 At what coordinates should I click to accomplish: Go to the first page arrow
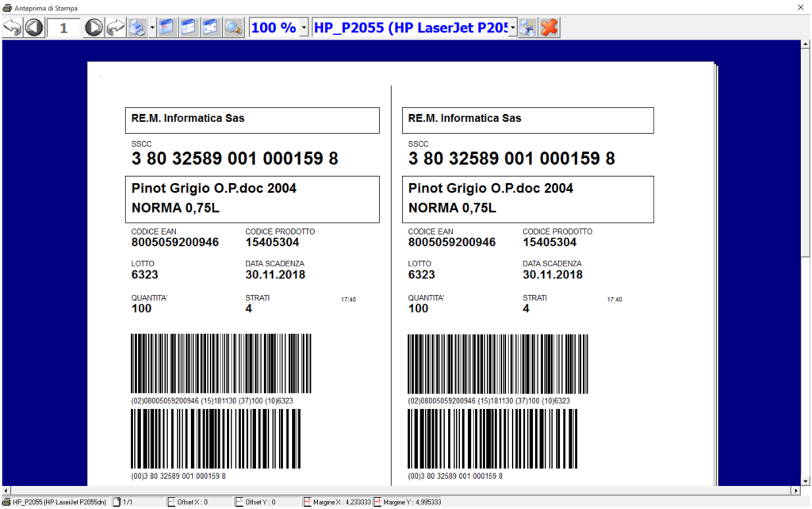coord(13,28)
